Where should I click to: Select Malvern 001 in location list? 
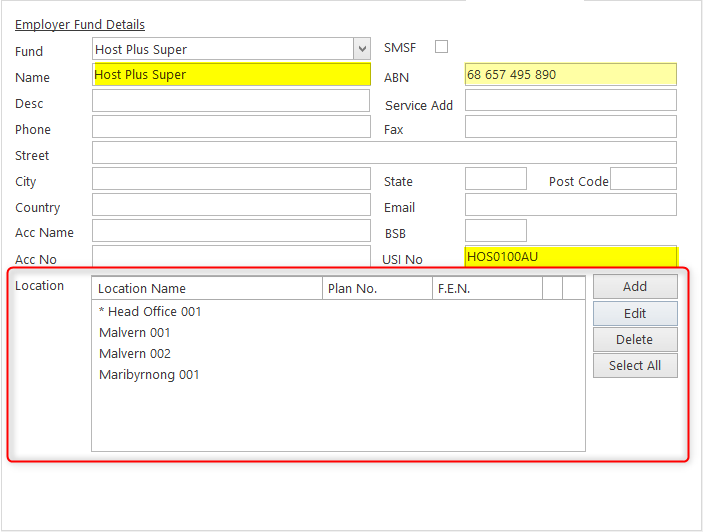point(135,333)
